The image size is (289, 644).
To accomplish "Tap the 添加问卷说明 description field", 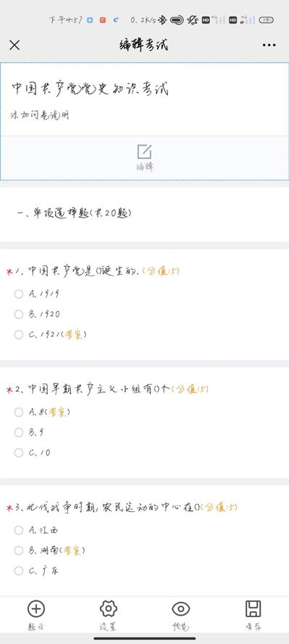I will pos(40,115).
